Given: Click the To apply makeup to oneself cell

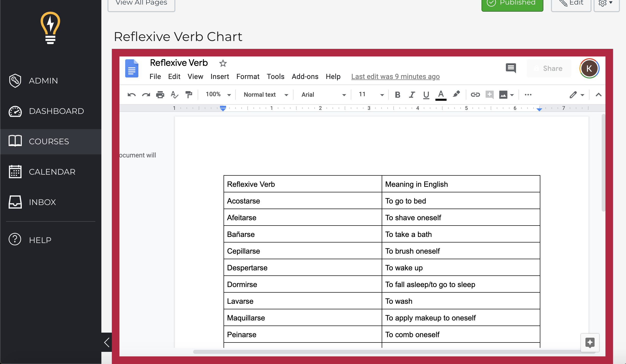Looking at the screenshot, I should [x=461, y=318].
